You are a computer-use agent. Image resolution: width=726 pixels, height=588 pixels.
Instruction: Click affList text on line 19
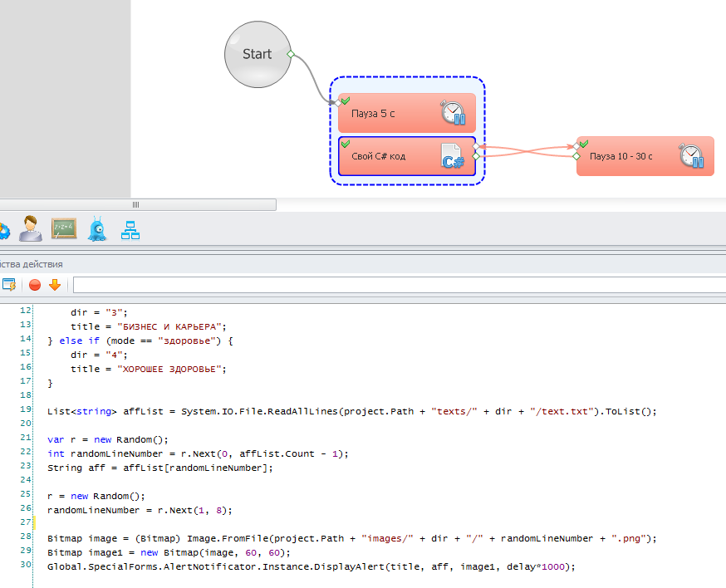[143, 412]
